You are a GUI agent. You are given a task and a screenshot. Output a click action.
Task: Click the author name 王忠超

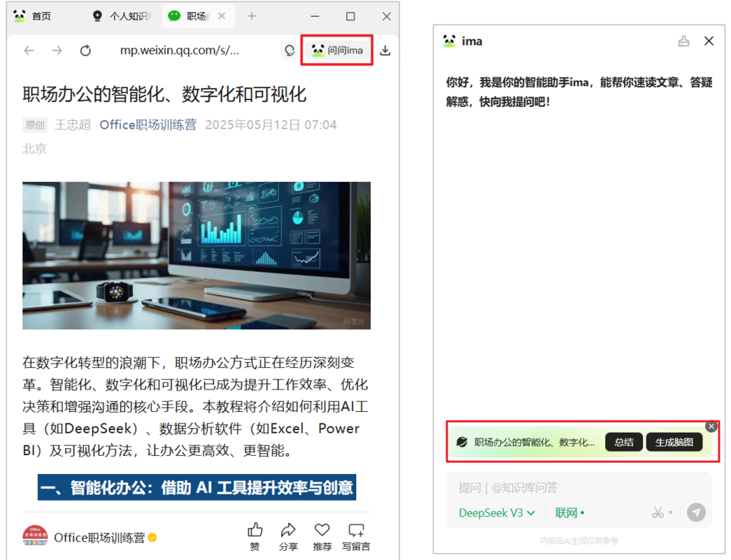coord(72,125)
